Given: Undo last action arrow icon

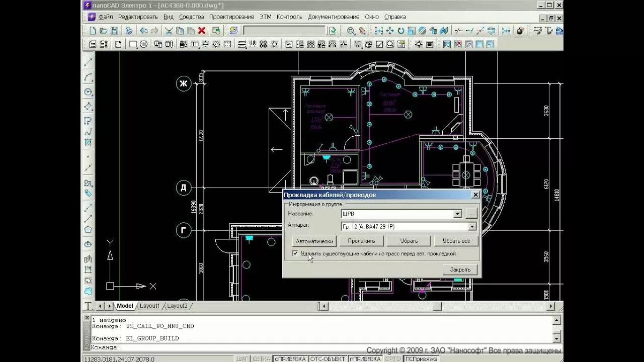Looking at the screenshot, I should [x=143, y=31].
